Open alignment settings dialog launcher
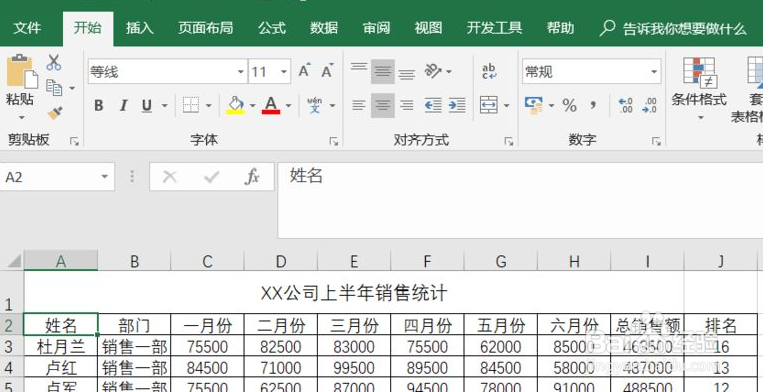Viewport: 763px width, 392px height. pos(509,141)
